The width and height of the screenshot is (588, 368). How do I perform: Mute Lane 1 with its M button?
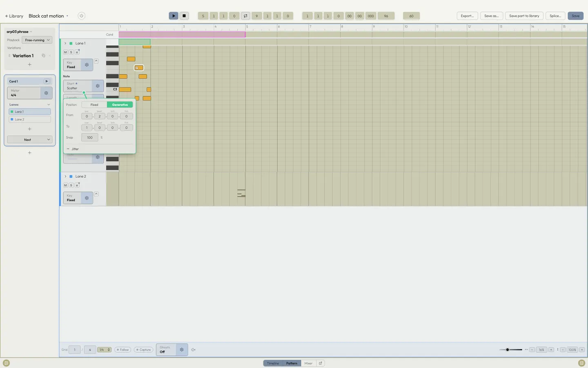65,52
